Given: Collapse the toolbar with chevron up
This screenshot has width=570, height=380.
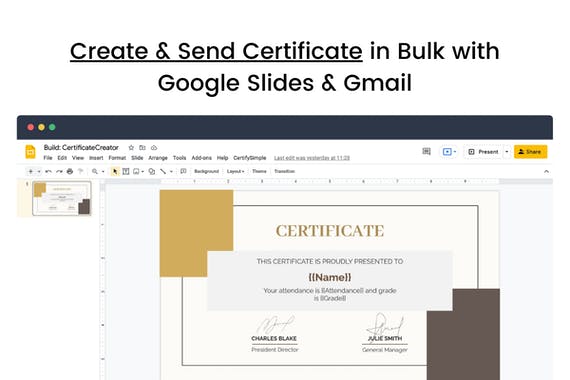Looking at the screenshot, I should click(x=546, y=172).
